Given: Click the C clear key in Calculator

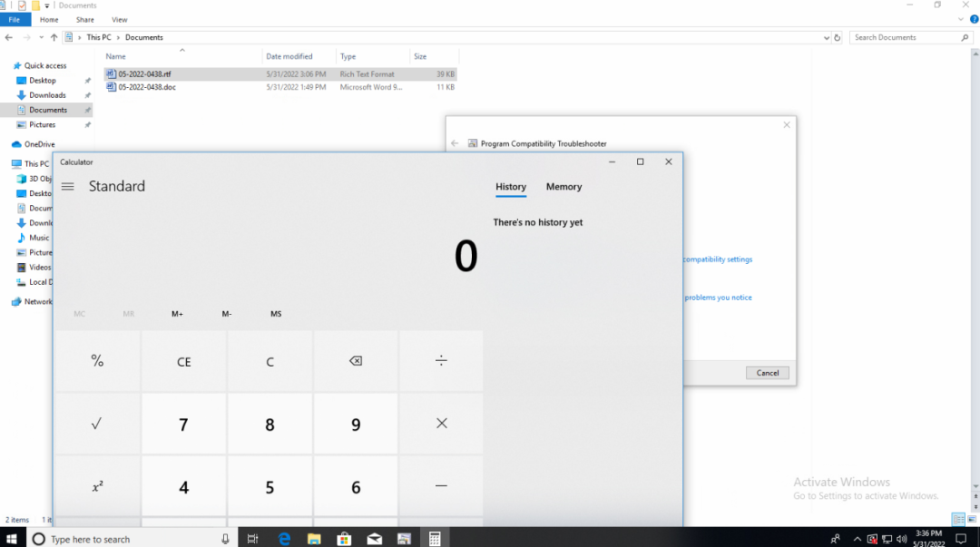Looking at the screenshot, I should pyautogui.click(x=270, y=361).
